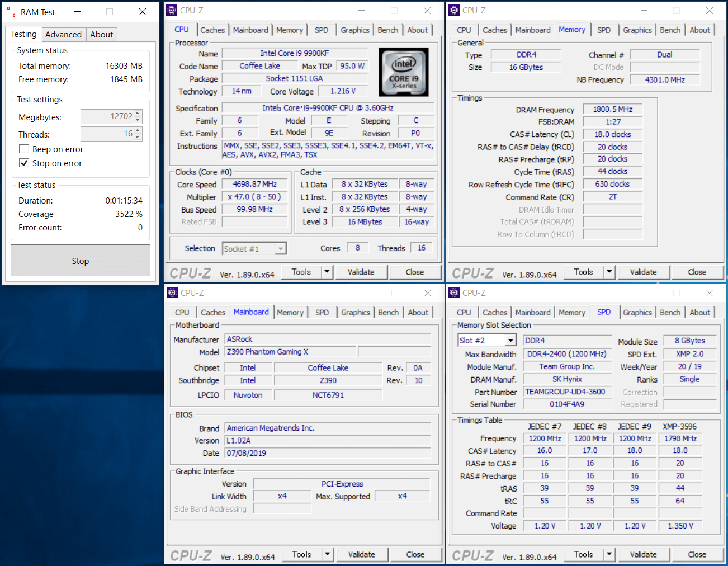The height and width of the screenshot is (566, 728).
Task: Open the Bench tab in CPU window
Action: [x=387, y=30]
